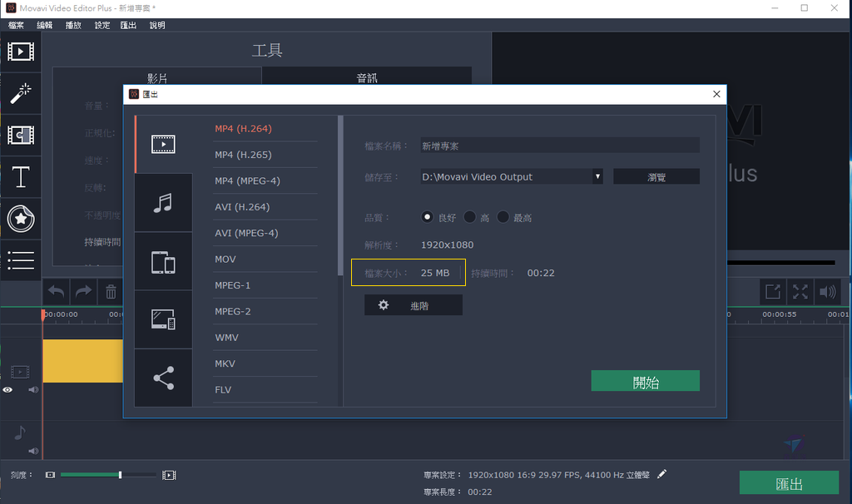Open the 檔案 menu
Screen dimensions: 852x504
[x=17, y=25]
